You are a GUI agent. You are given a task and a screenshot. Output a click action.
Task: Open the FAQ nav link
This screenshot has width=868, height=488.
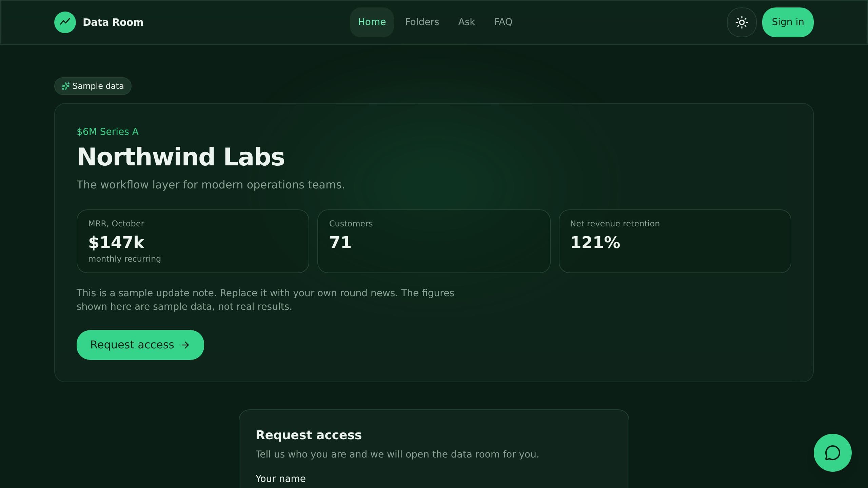(503, 22)
